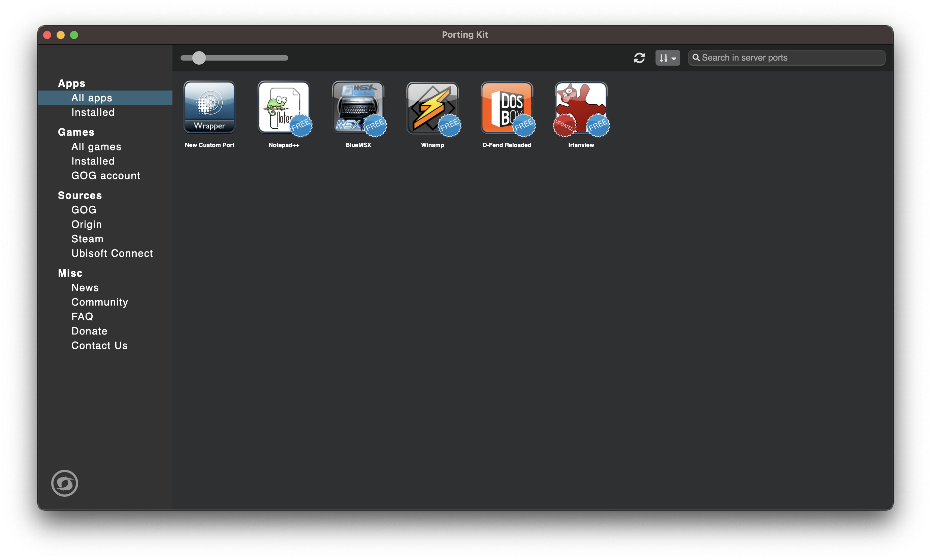Open the sort order dropdown
Screen dimensions: 931x560
[667, 58]
